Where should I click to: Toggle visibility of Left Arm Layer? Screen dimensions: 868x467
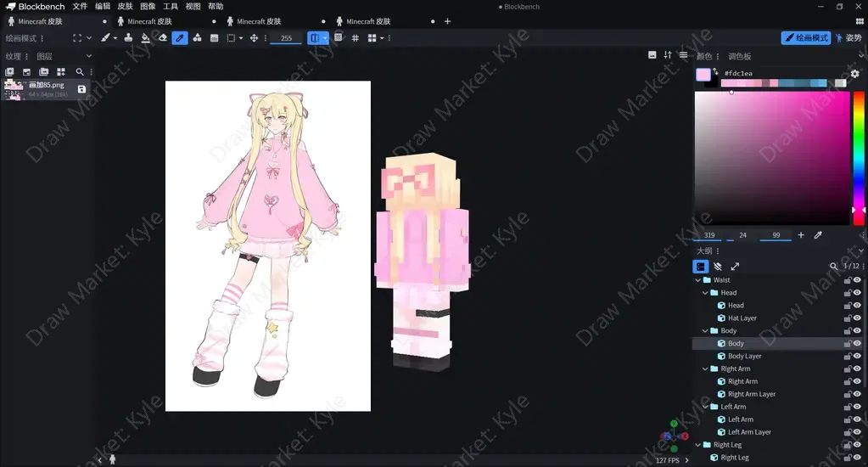[857, 432]
